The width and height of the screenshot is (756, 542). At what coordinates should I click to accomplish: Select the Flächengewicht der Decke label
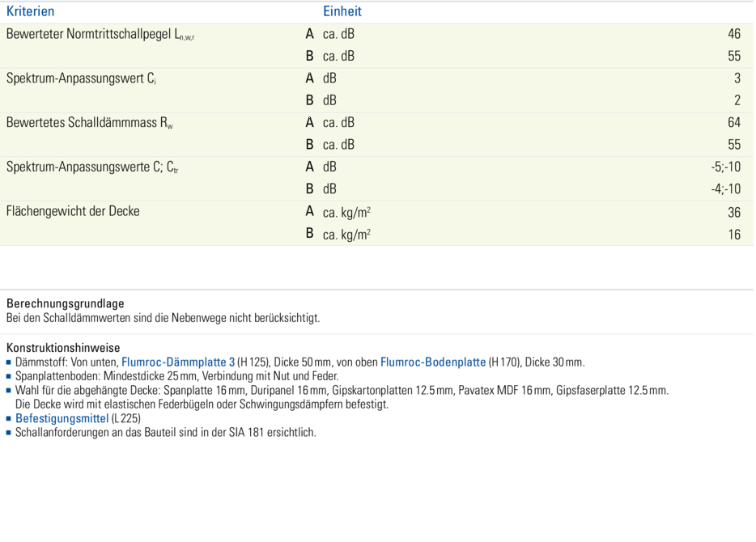tap(73, 211)
